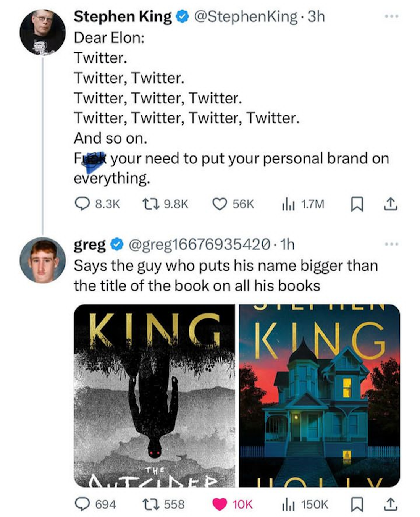Open more options on Stephen King's tweet
This screenshot has width=420, height=517.
(x=391, y=16)
